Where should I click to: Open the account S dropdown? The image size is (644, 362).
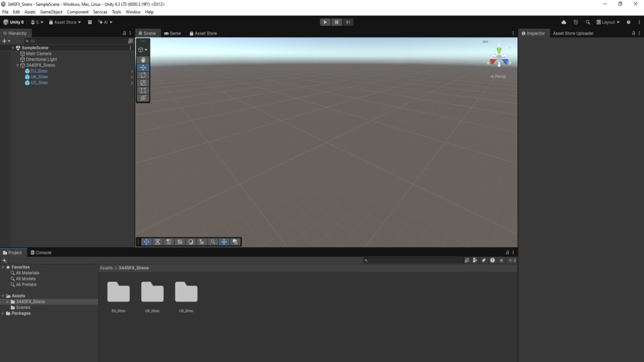point(37,22)
